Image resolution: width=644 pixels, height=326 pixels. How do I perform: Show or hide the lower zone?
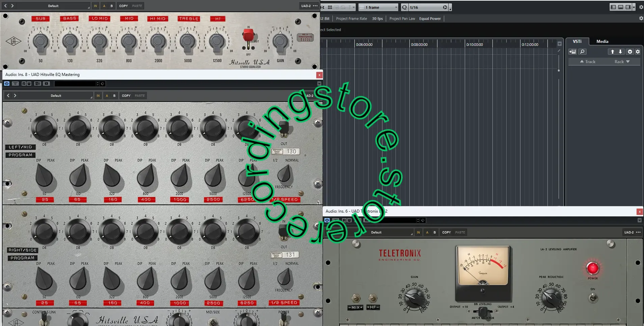click(621, 7)
